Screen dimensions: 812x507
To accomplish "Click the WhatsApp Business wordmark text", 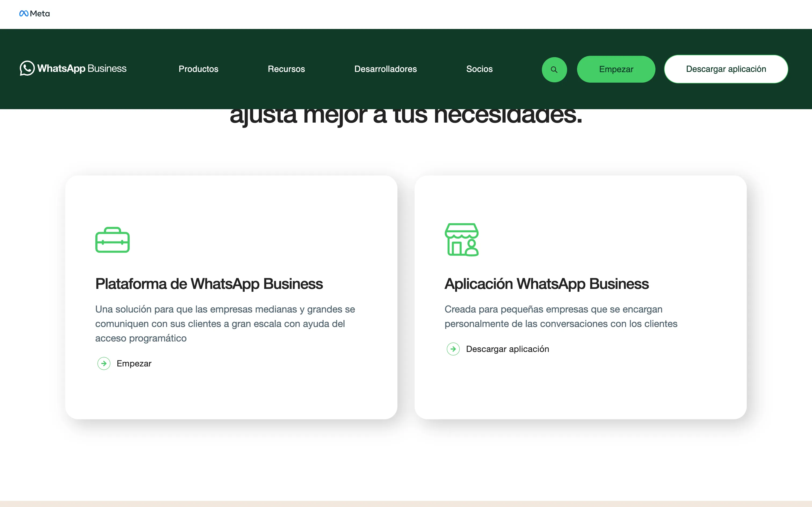I will pyautogui.click(x=82, y=68).
